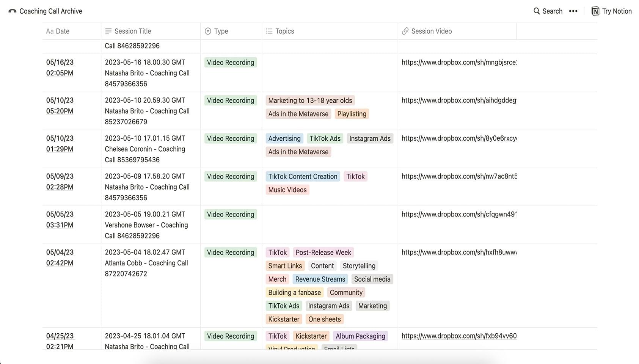Click Video Recording tag in the 05/16/23 row
This screenshot has width=639, height=364.
coord(231,62)
